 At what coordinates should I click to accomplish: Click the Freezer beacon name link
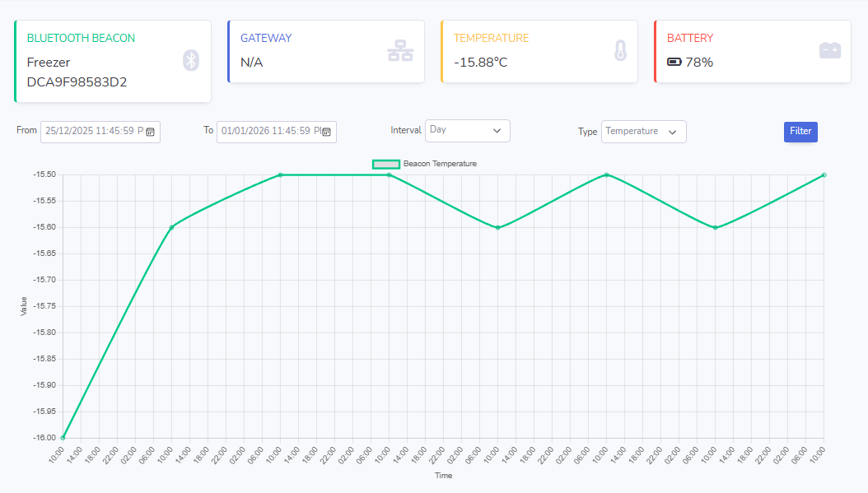[47, 62]
